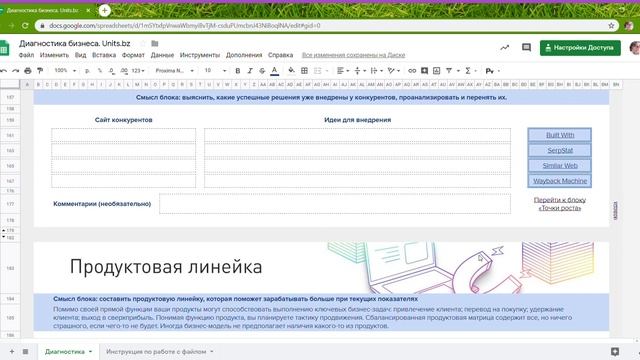
Task: Open the Дополнения menu
Action: [x=244, y=55]
